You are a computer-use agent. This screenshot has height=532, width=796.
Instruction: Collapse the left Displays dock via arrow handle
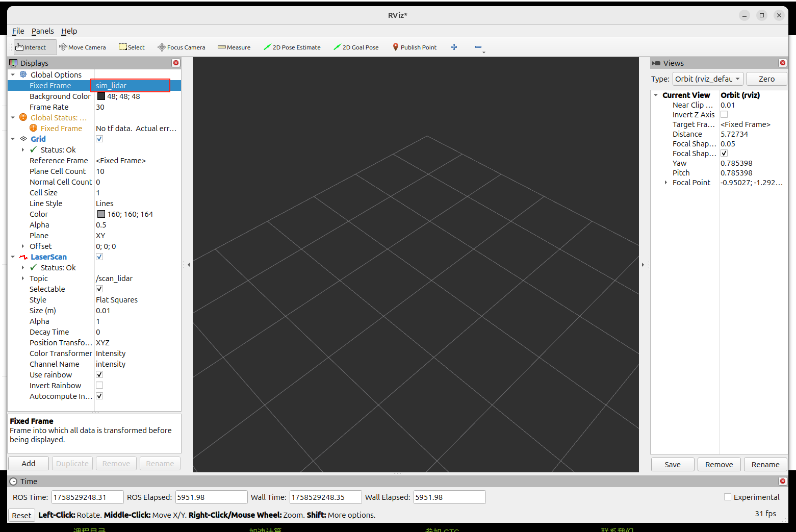click(x=189, y=265)
